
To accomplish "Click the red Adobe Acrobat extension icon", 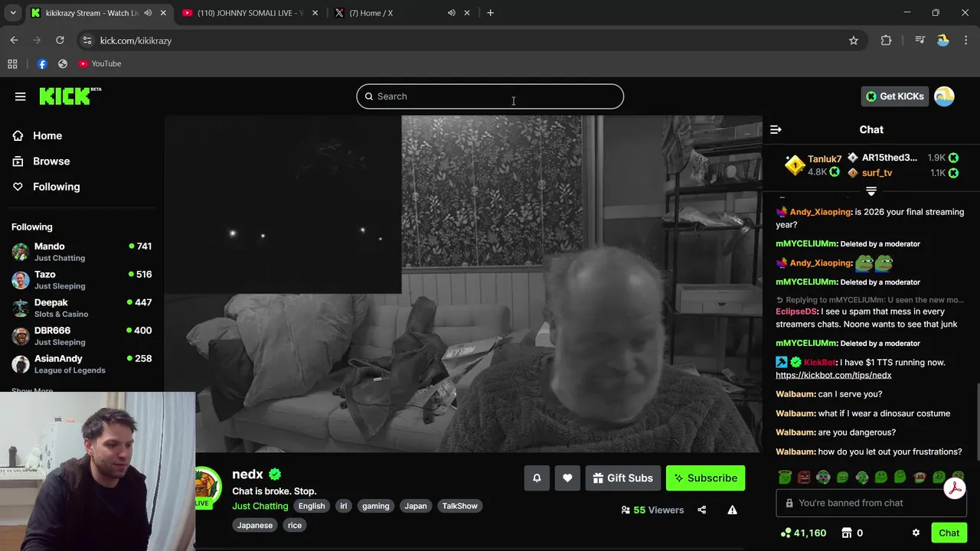I will click(954, 489).
